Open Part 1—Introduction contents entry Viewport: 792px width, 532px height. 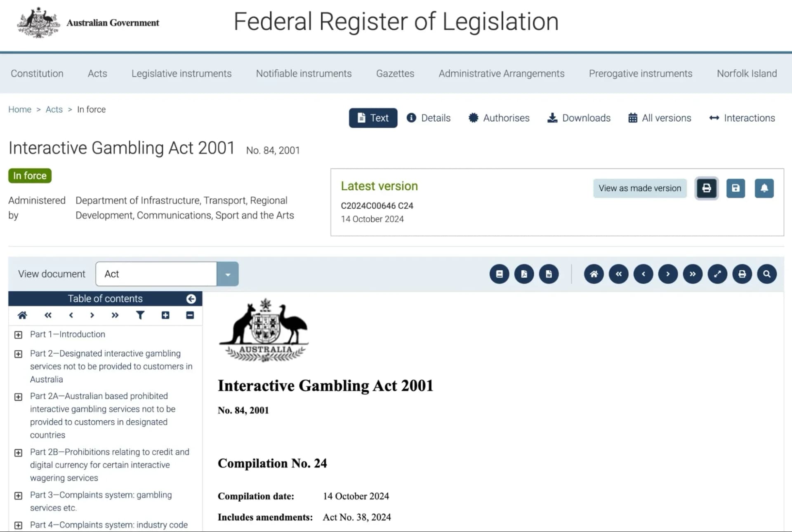(68, 334)
